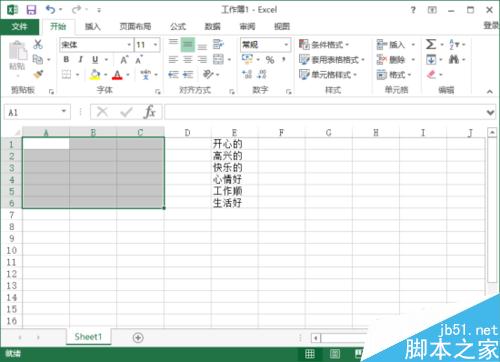Open the 文件 file tab
Viewport: 500px width, 362px height.
[19, 27]
